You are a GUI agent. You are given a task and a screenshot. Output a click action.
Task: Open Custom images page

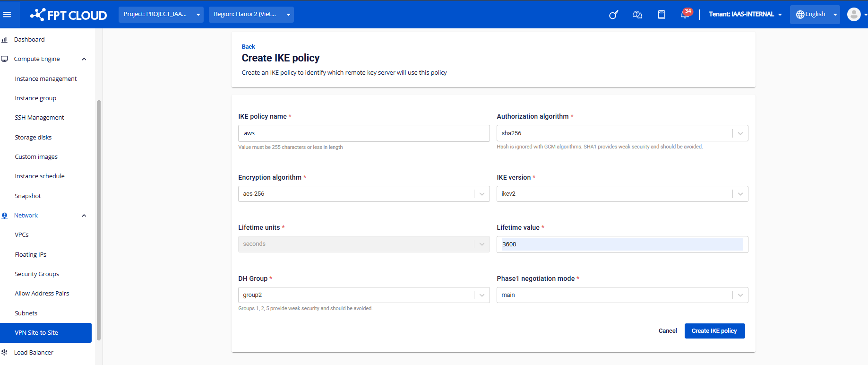coord(36,157)
